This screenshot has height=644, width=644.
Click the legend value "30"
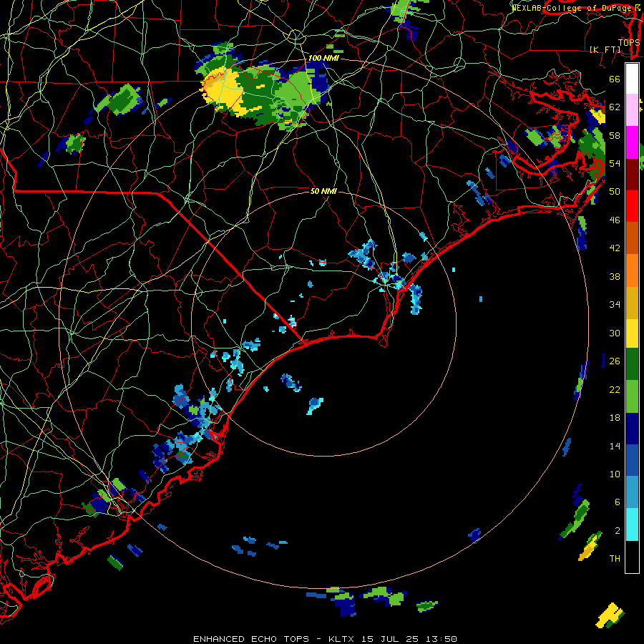tap(615, 333)
